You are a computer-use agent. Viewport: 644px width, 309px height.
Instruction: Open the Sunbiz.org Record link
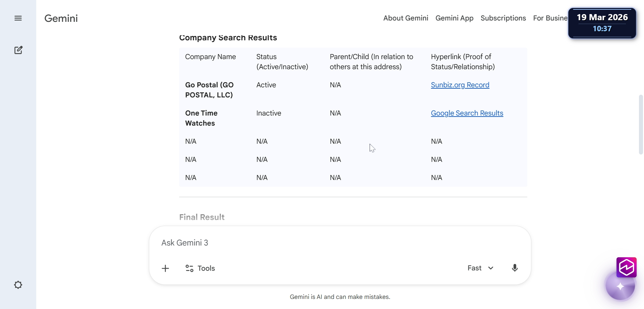point(460,85)
